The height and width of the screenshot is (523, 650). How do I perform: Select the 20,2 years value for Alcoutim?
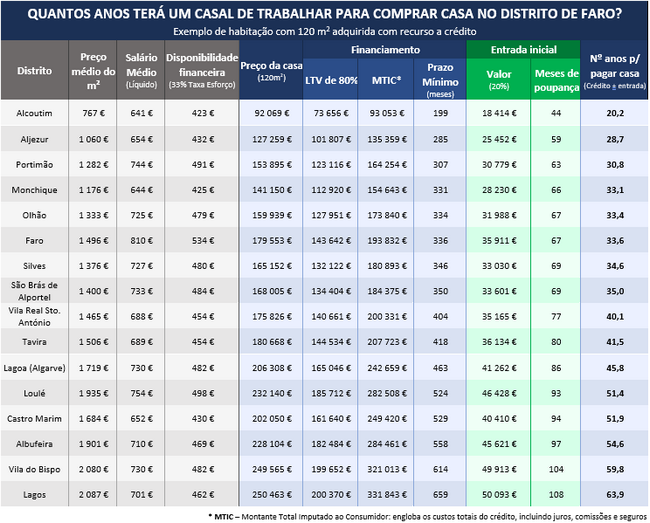pyautogui.click(x=614, y=113)
